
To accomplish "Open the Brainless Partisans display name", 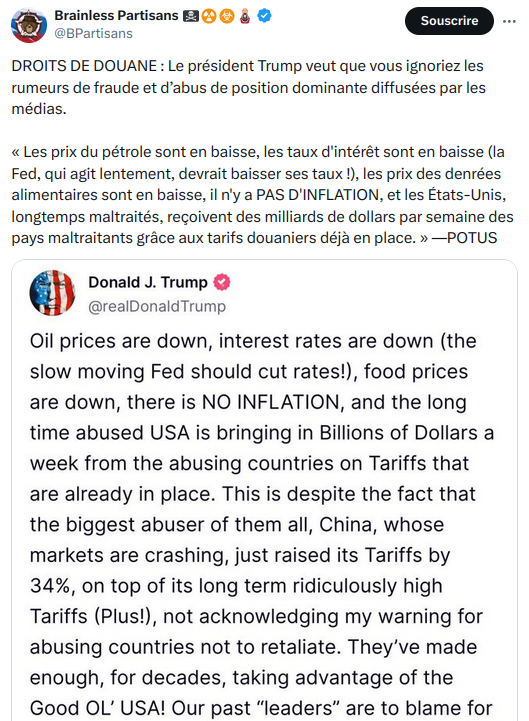I will [116, 16].
